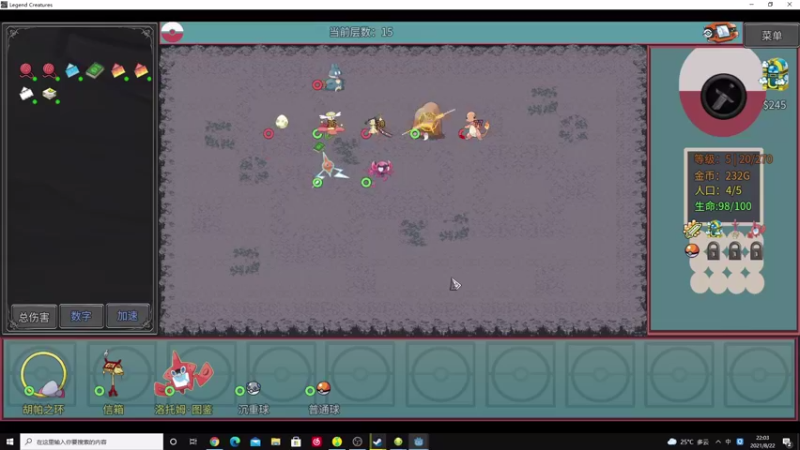Click the 金币: 232G gold readout
The height and width of the screenshot is (450, 800).
pyautogui.click(x=722, y=176)
